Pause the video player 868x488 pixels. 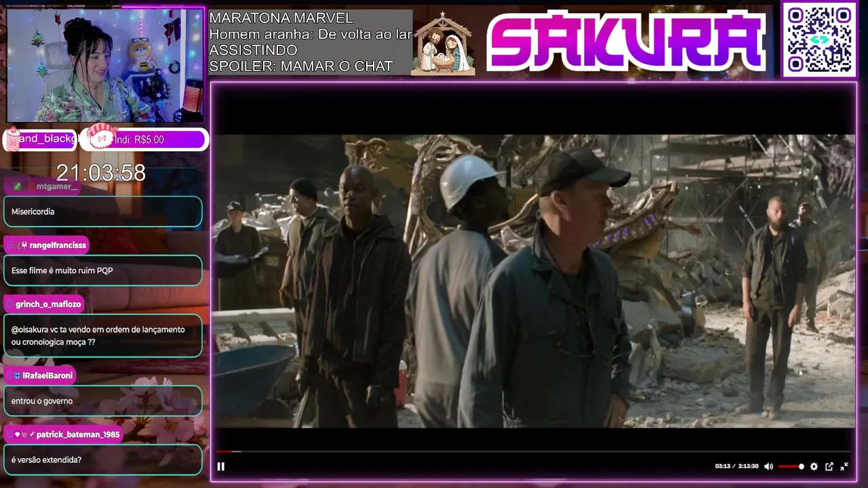tap(220, 466)
